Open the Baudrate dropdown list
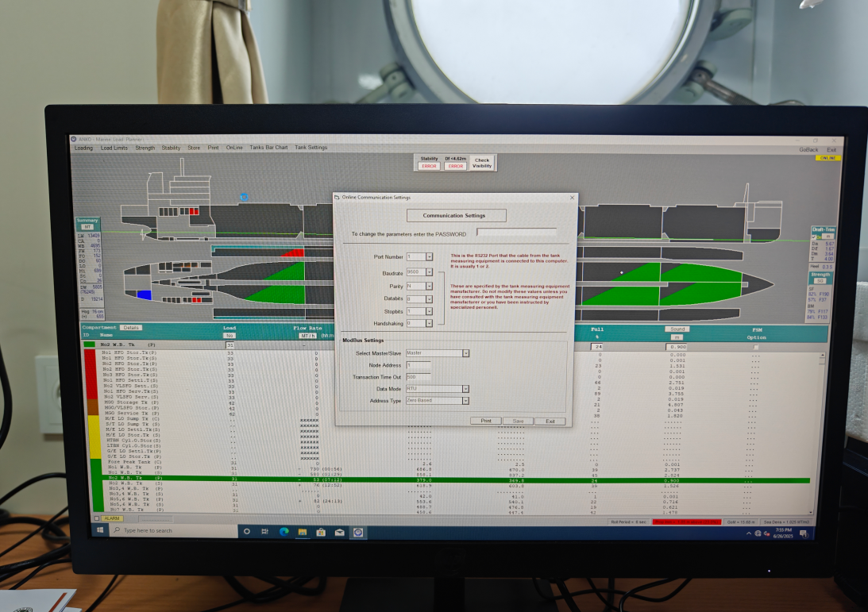The width and height of the screenshot is (868, 612). 429,272
